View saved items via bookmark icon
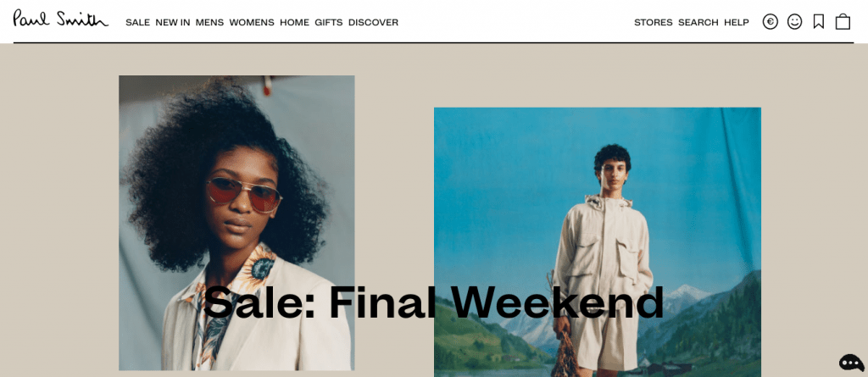The width and height of the screenshot is (868, 377). point(818,21)
